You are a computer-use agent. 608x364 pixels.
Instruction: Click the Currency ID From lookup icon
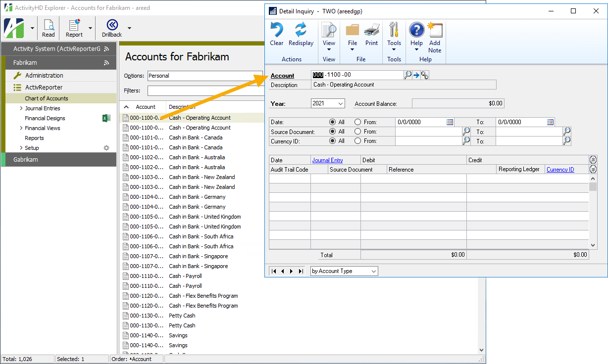(x=466, y=141)
